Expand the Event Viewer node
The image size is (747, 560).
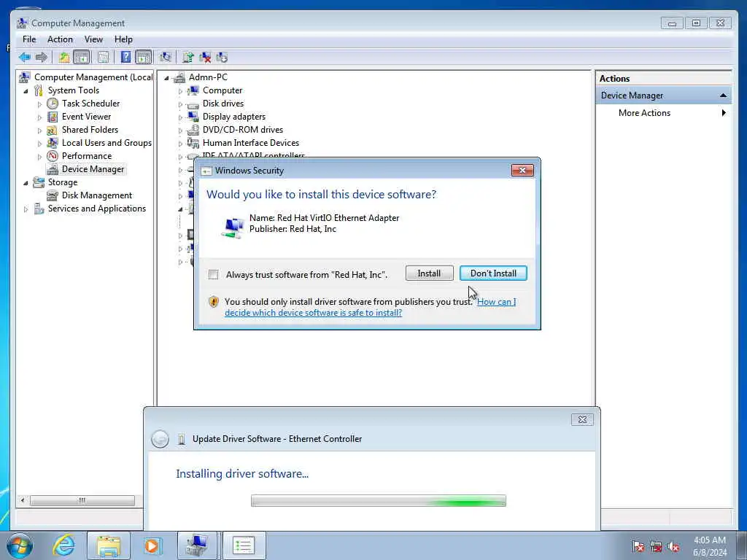click(x=39, y=117)
